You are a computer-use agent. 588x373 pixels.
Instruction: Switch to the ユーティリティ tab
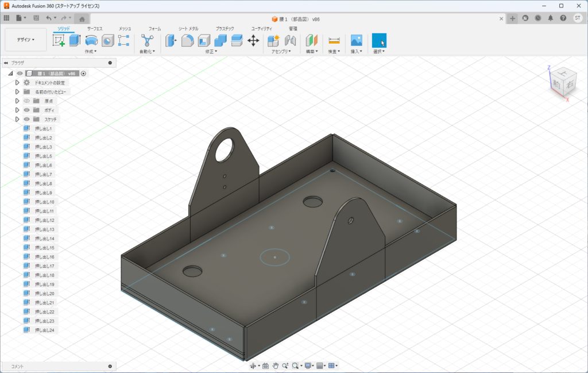point(261,29)
